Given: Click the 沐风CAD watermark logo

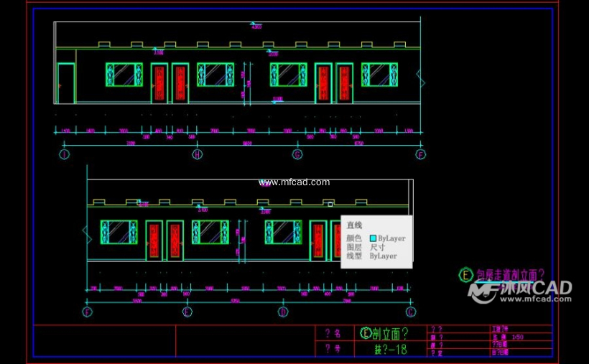Looking at the screenshot, I should click(x=520, y=289).
